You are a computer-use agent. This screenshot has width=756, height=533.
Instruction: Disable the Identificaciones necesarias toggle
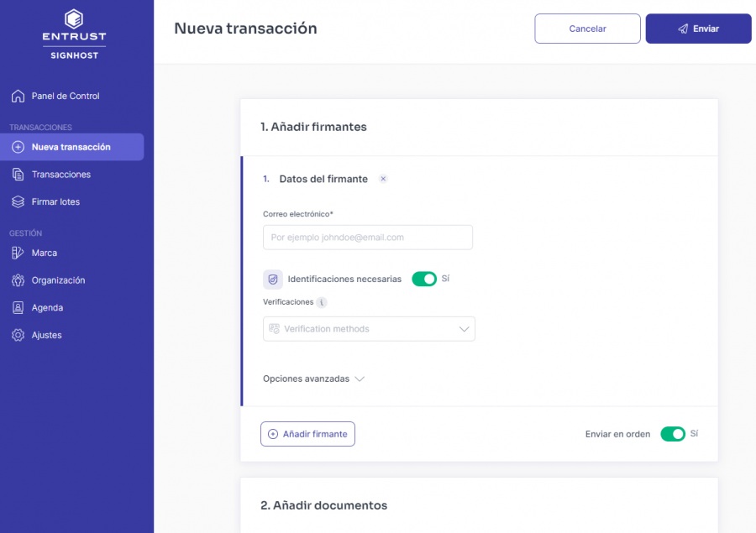coord(425,279)
